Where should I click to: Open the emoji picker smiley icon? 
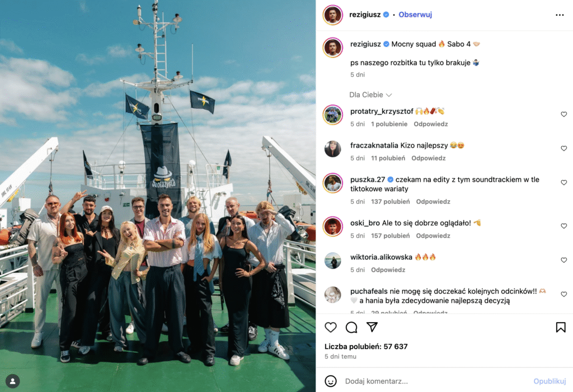coord(330,381)
